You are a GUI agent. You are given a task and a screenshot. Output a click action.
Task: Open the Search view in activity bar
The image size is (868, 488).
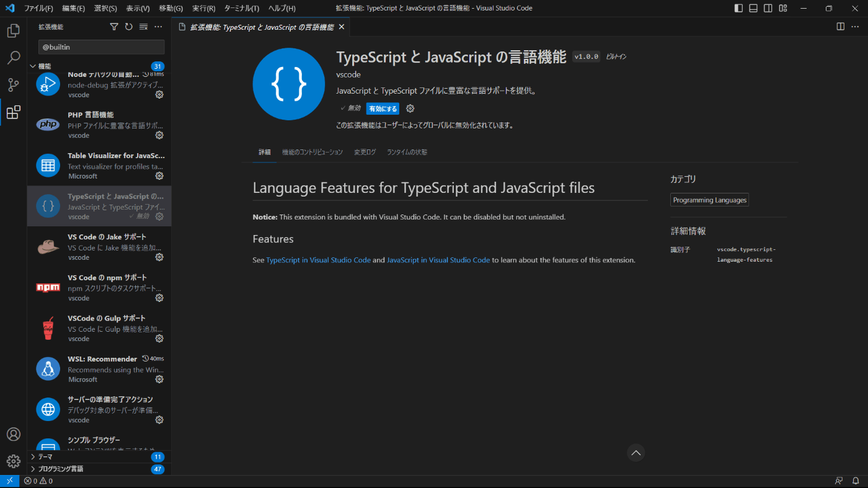(14, 58)
